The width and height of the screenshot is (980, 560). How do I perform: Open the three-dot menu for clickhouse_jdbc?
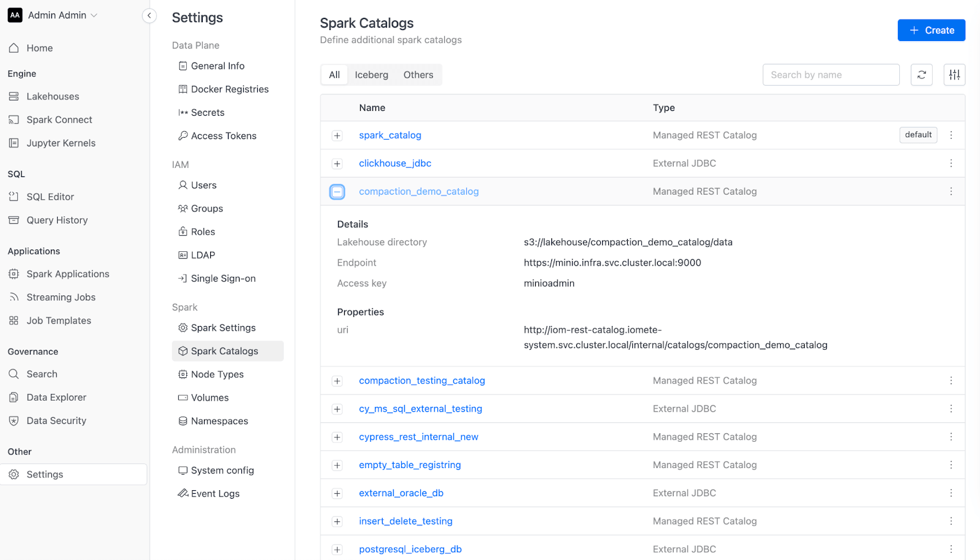click(x=951, y=163)
